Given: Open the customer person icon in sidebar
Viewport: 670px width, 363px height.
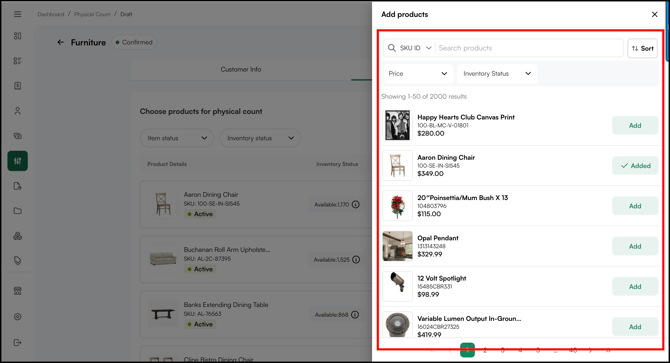Looking at the screenshot, I should [x=18, y=111].
